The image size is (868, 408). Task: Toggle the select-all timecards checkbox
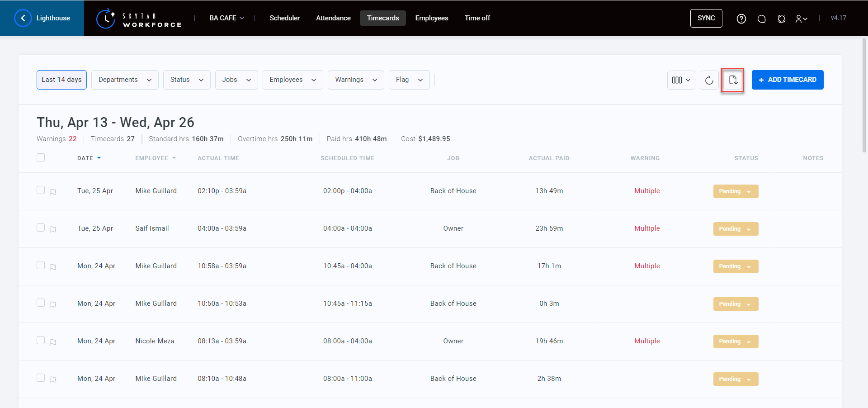coord(41,157)
